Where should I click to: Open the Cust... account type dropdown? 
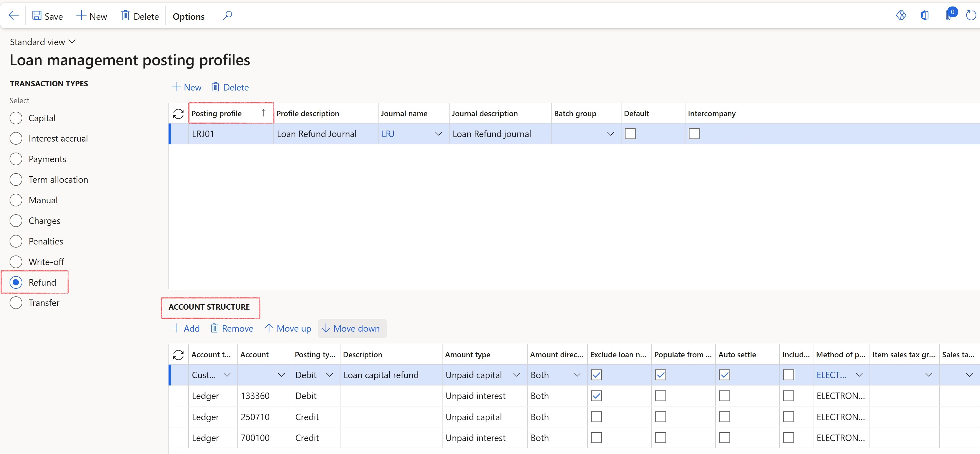(227, 375)
